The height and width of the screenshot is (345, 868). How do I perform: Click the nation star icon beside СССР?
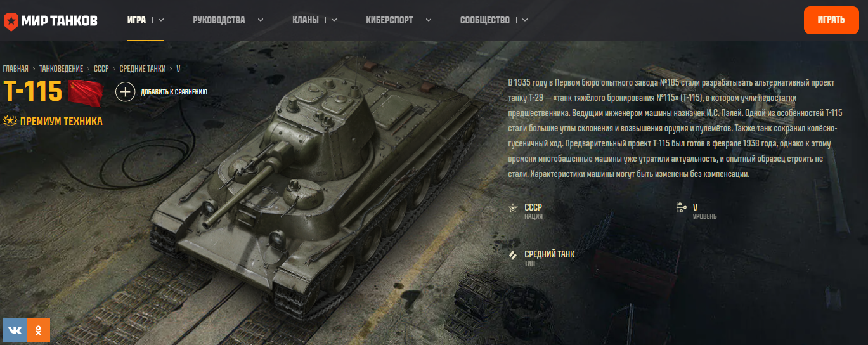coord(513,208)
